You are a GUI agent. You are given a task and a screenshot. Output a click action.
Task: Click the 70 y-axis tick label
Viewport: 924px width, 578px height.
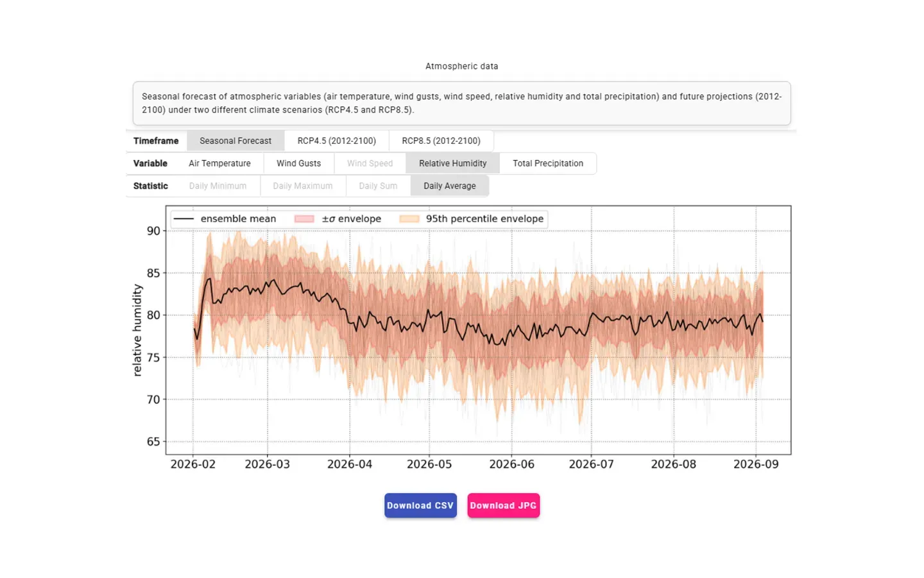[x=153, y=399]
